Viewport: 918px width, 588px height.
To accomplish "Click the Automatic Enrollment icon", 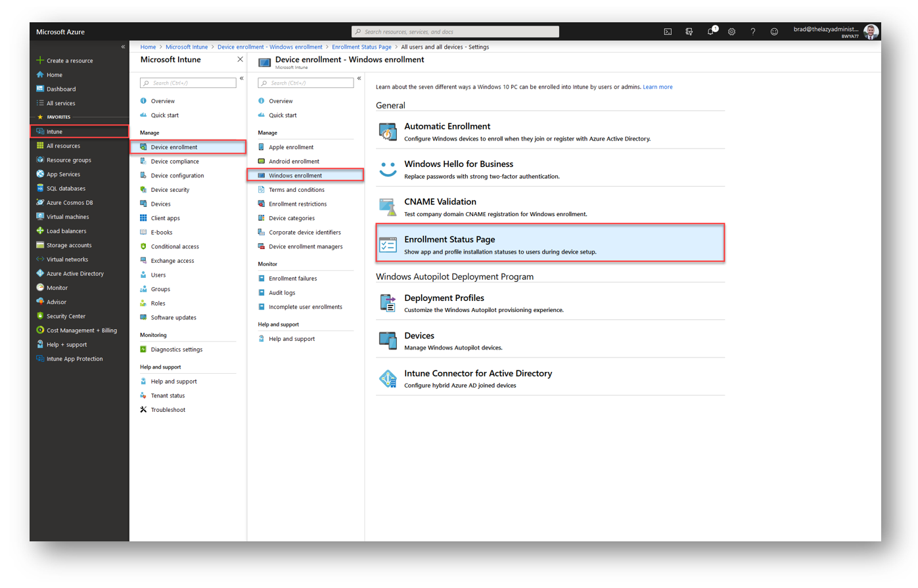I will 388,131.
